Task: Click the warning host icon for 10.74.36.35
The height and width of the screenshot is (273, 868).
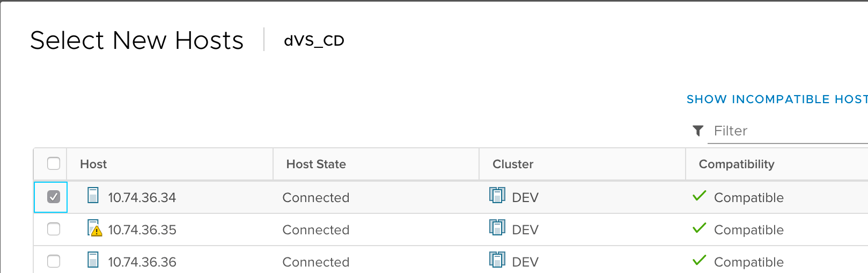Action: (x=94, y=228)
